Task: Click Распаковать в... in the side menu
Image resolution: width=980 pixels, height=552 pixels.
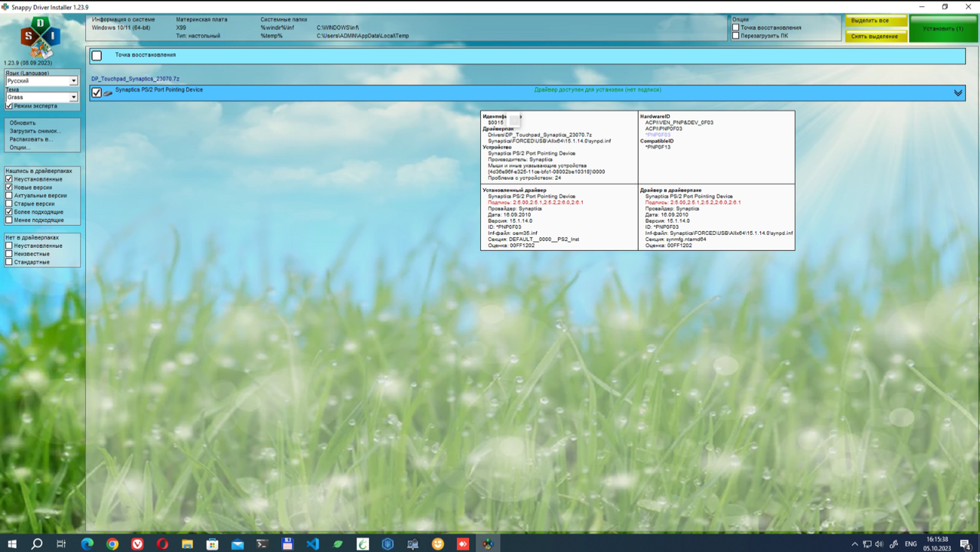Action: (x=31, y=139)
